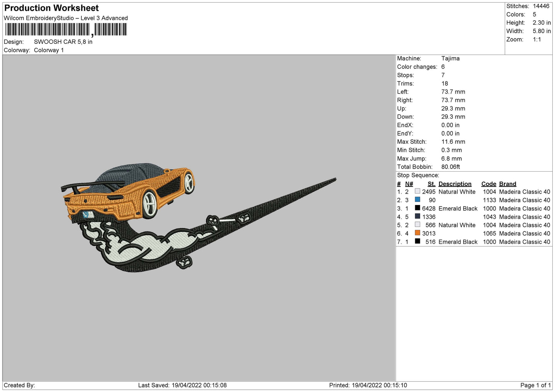Viewport: 555px width, 392px height.
Task: Click the orange color swatch in stop 6
Action: (x=417, y=233)
